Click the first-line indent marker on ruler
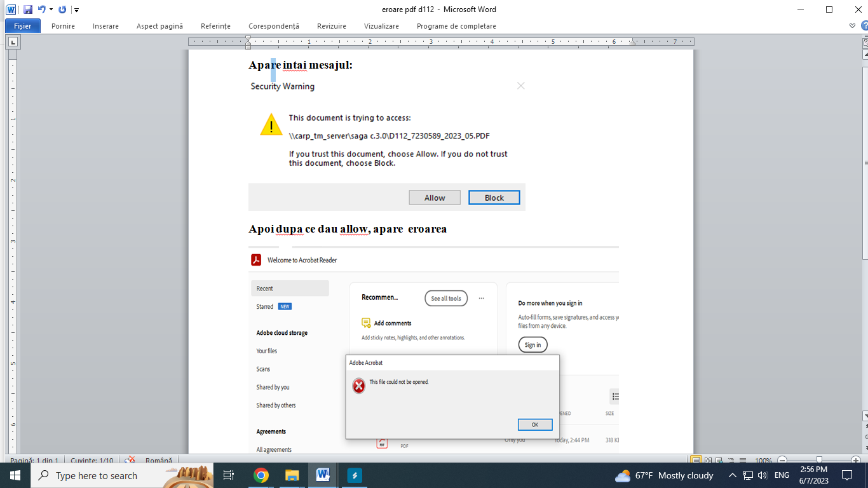The image size is (868, 488). coord(248,39)
